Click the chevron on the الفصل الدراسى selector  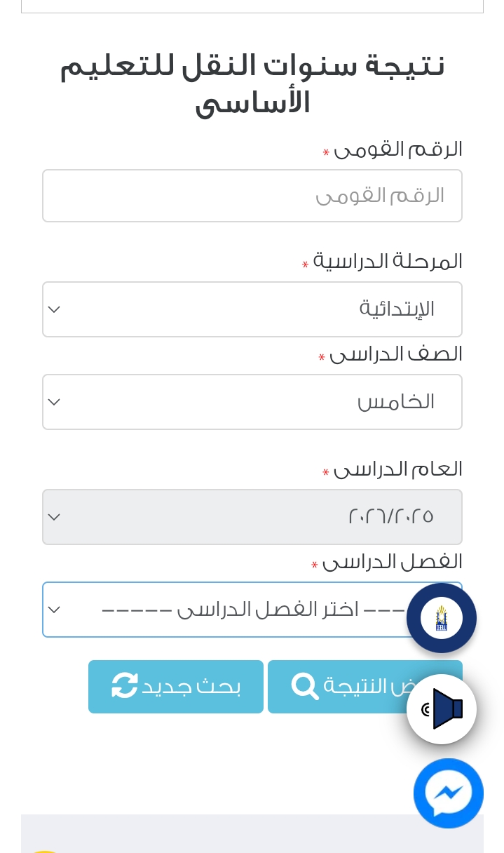click(55, 610)
